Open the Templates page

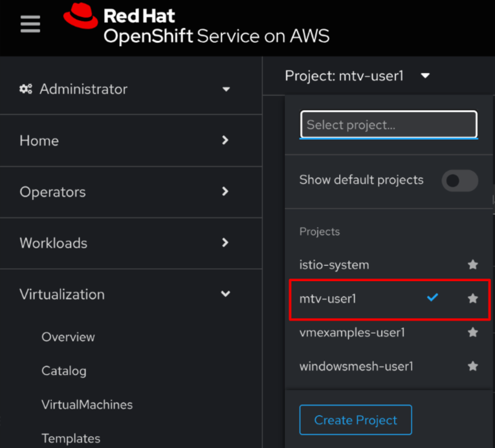tap(71, 438)
